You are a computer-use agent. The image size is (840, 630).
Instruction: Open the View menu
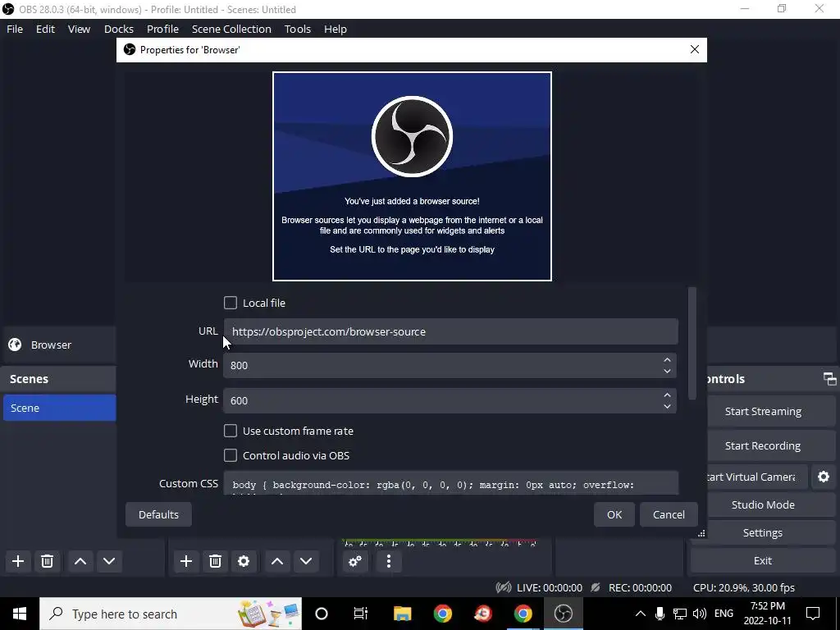(x=79, y=29)
